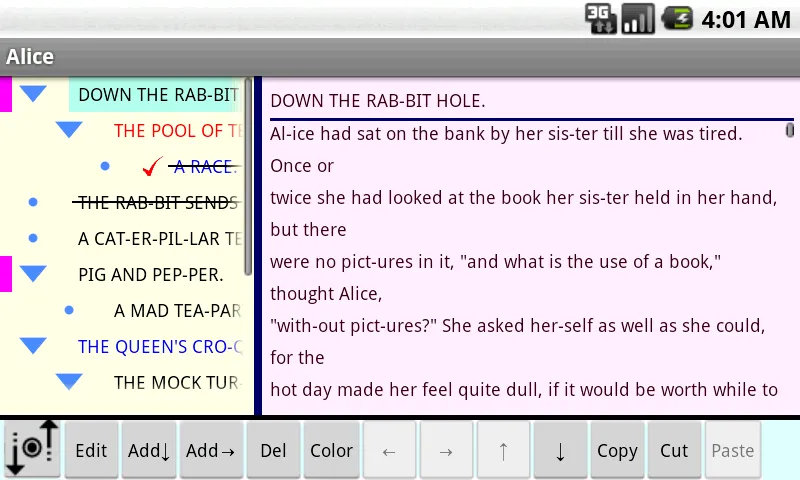The image size is (800, 480).
Task: Click the bullet beside A CAT-ER-PIL-LAR
Action: [x=33, y=238]
